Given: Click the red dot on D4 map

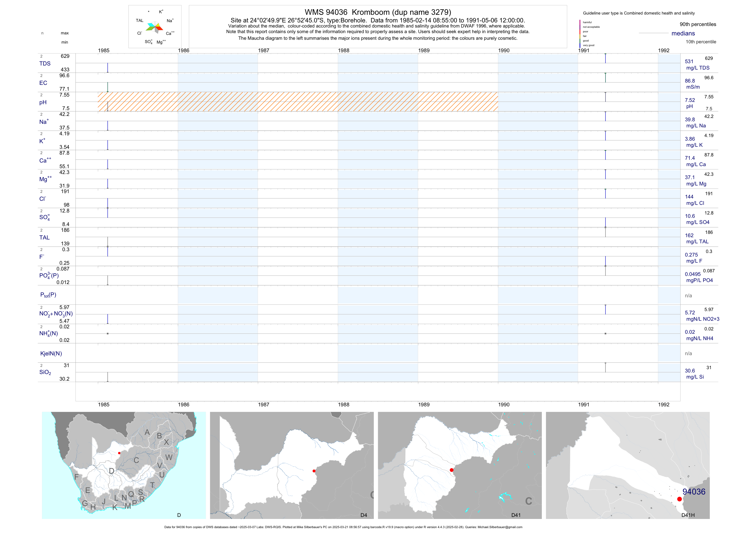Looking at the screenshot, I should coord(314,471).
